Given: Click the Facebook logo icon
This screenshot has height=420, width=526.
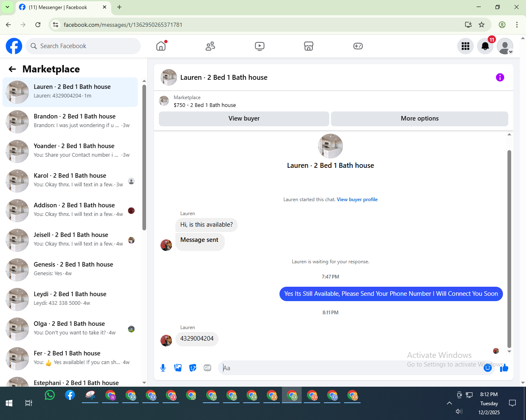Looking at the screenshot, I should [x=14, y=46].
